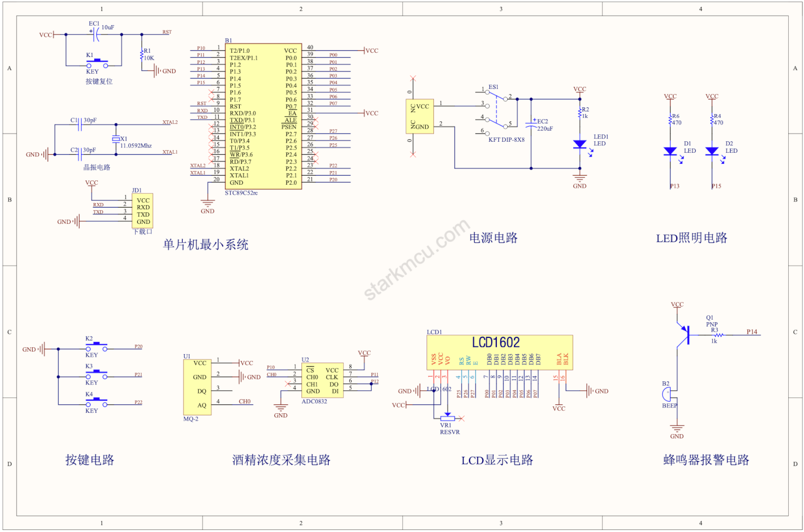Click the 'P21' net label beside K3 key

[x=138, y=375]
